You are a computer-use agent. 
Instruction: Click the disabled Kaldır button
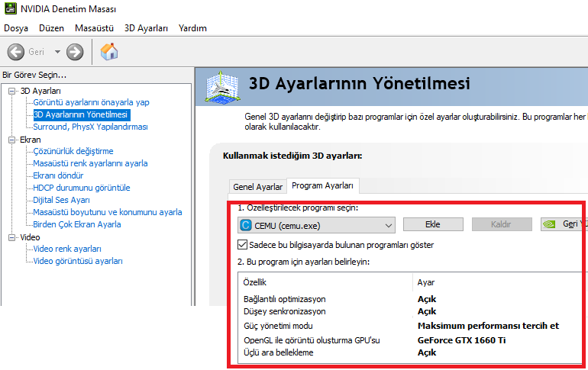tap(502, 224)
